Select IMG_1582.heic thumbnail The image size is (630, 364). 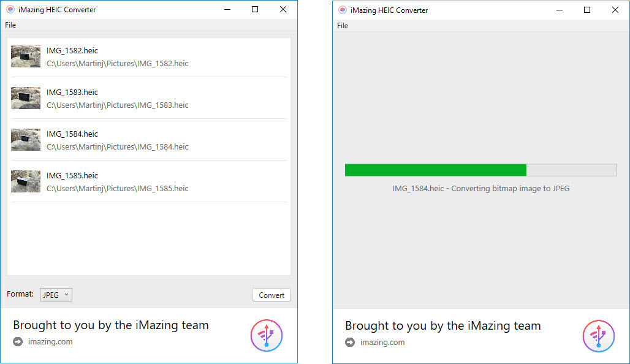(x=26, y=56)
